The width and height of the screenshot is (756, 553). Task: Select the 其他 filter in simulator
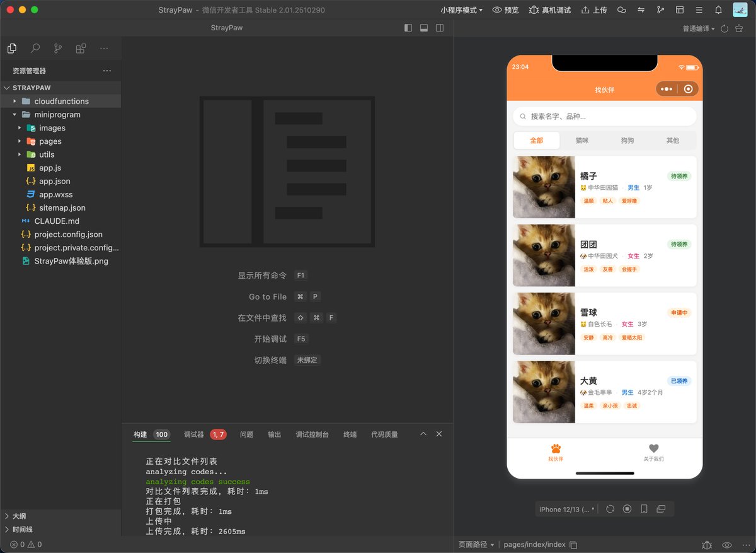[673, 141]
